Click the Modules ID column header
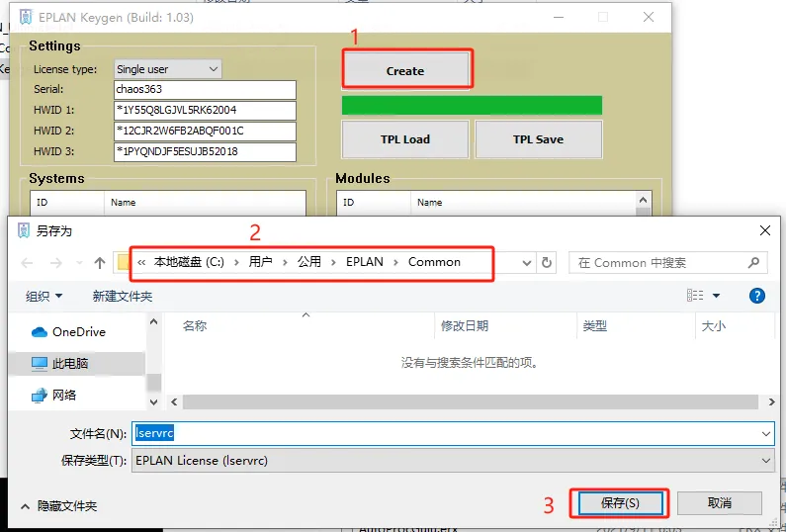 374,203
